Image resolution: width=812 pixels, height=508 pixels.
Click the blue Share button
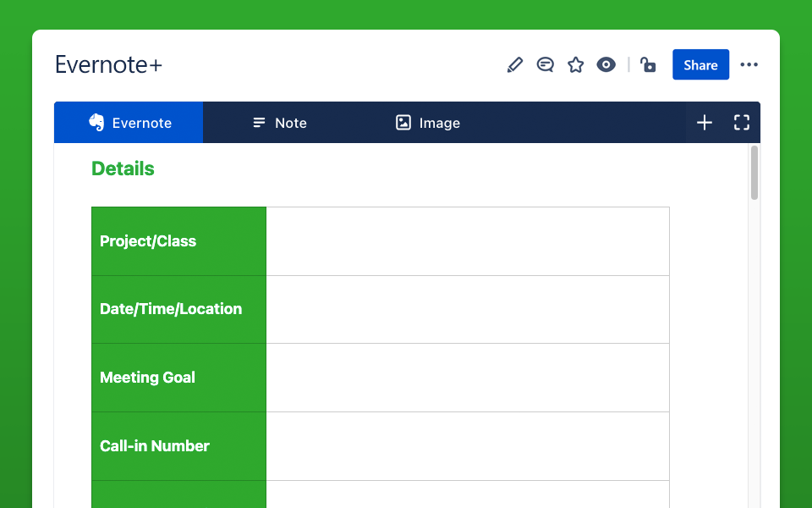(700, 65)
